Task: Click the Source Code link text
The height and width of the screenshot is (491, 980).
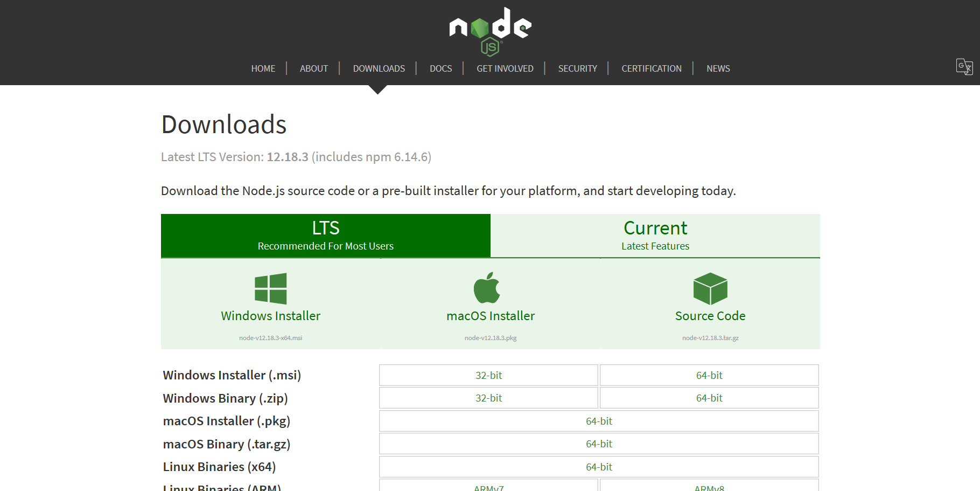Action: click(x=710, y=316)
